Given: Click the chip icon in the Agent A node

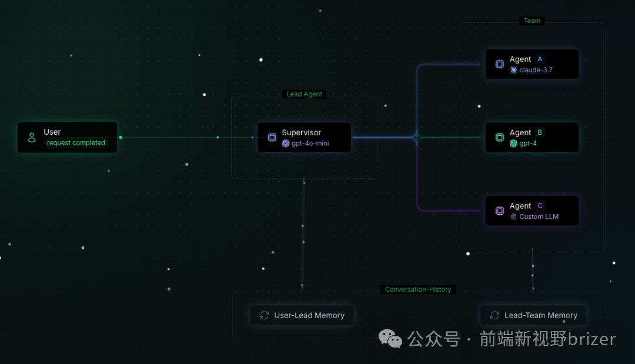Looking at the screenshot, I should coord(499,64).
